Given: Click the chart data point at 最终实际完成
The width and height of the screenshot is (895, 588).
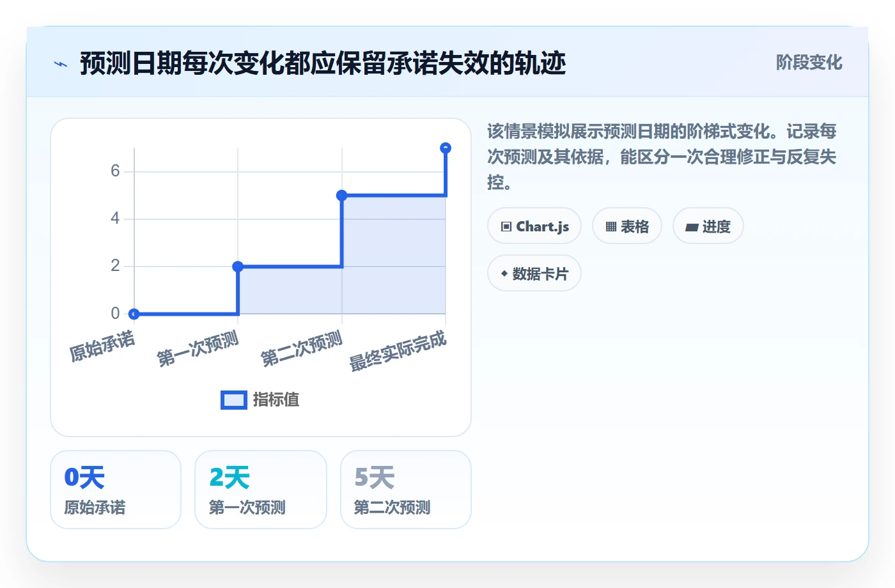Looking at the screenshot, I should tap(446, 148).
